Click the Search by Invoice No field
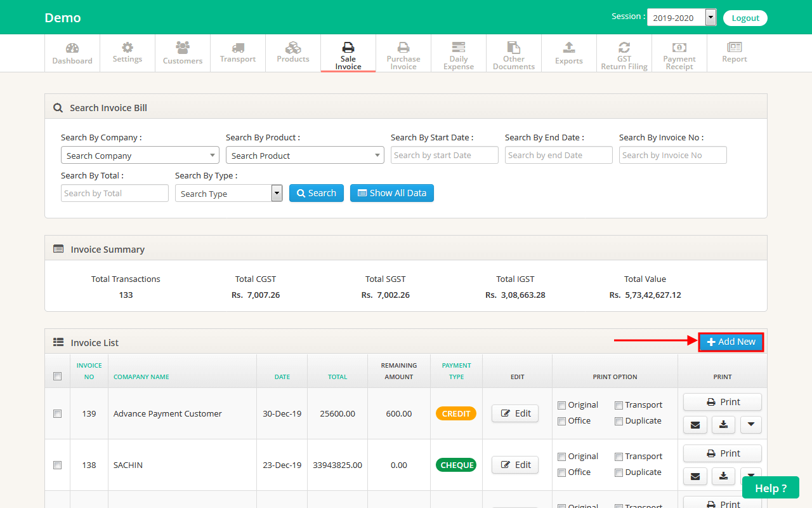The height and width of the screenshot is (508, 812). pyautogui.click(x=672, y=156)
